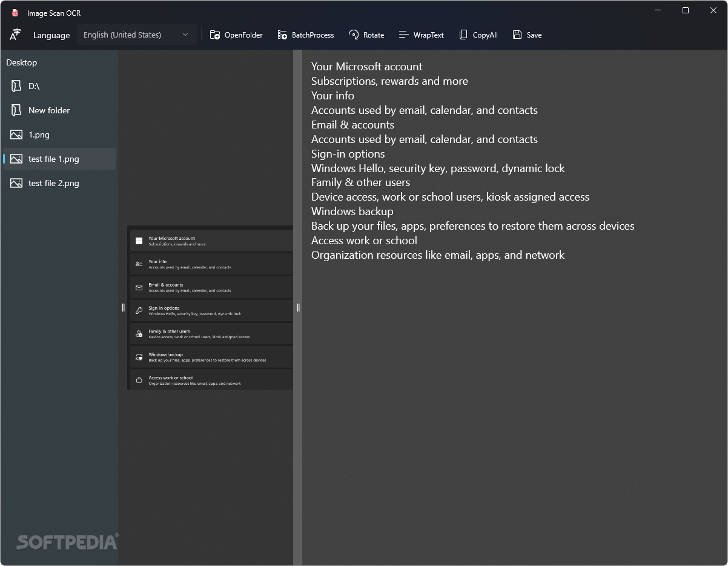Click the OpenFolder label
The image size is (728, 566).
click(x=243, y=35)
